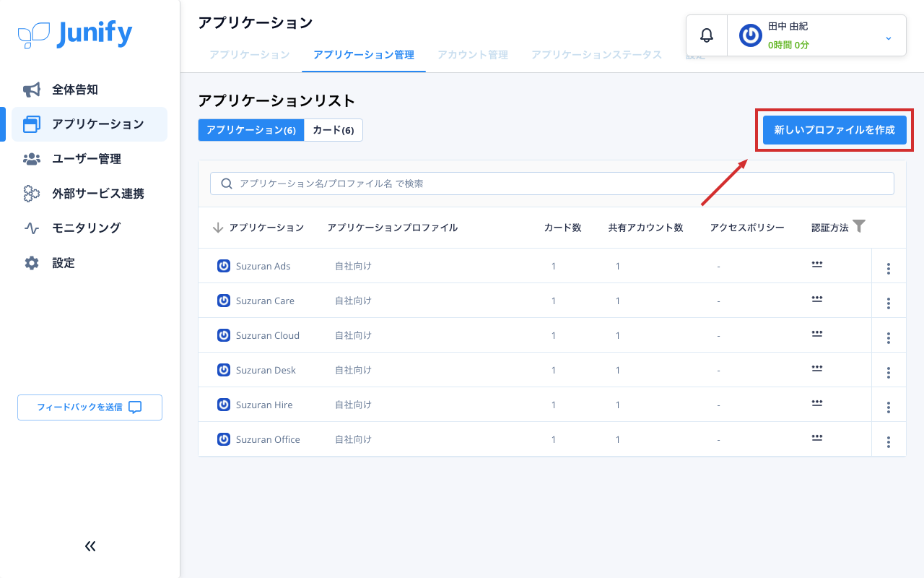The height and width of the screenshot is (578, 924).
Task: Click the Junify logo
Action: coord(75,34)
